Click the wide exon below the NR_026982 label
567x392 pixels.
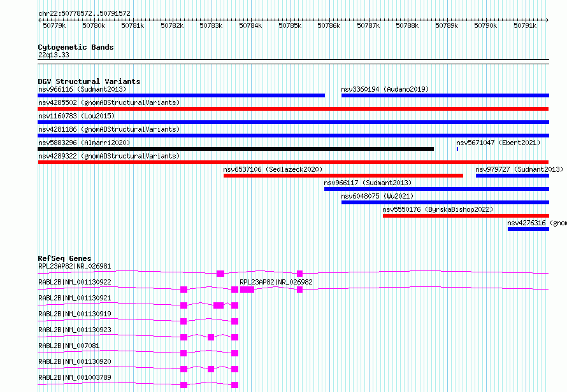pyautogui.click(x=247, y=290)
